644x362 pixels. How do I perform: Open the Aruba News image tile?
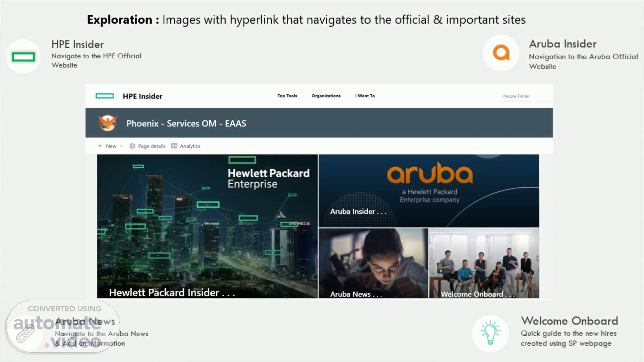[x=373, y=263]
